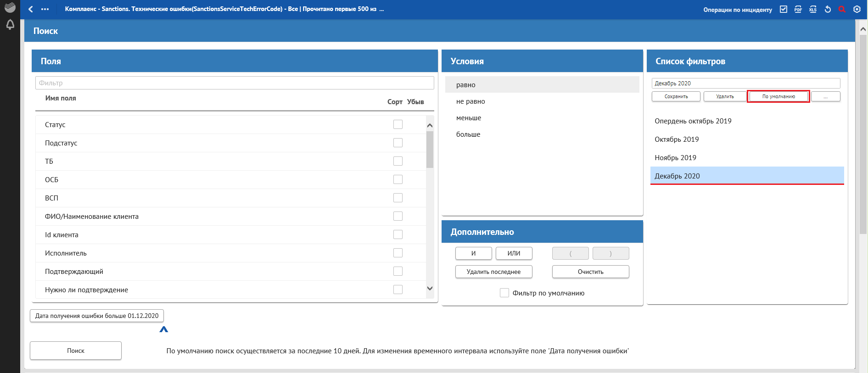868x373 pixels.
Task: Enable the Фильтр по умолчанию checkbox
Action: click(x=504, y=293)
